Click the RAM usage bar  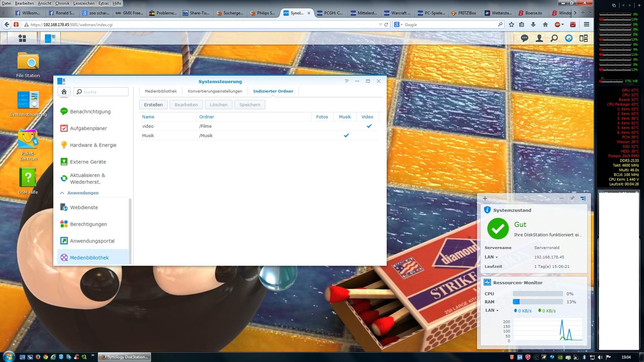coord(538,302)
